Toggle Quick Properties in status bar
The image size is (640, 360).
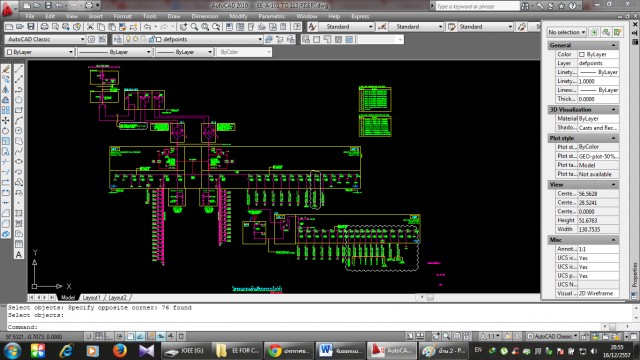point(181,336)
